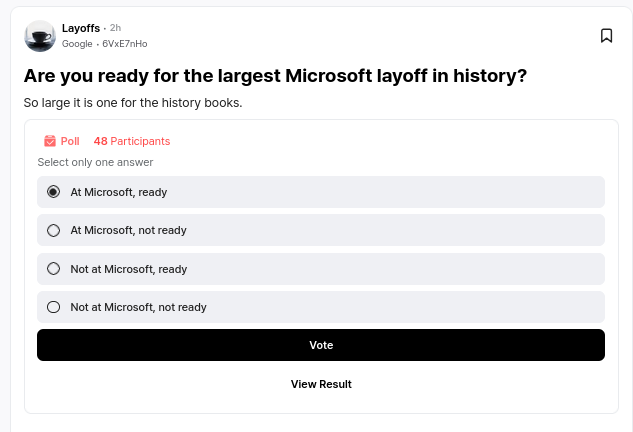Click the Layoffs channel avatar image
The width and height of the screenshot is (633, 432).
tap(40, 36)
